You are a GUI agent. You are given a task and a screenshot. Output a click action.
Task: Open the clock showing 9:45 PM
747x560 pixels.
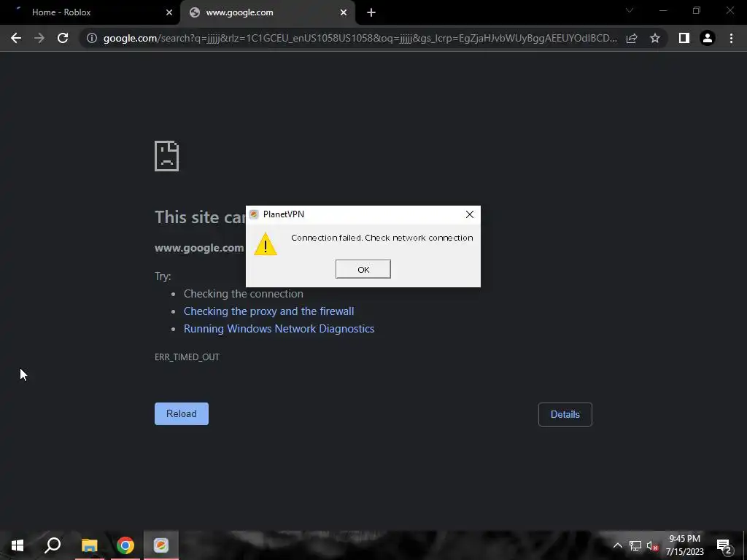point(684,545)
